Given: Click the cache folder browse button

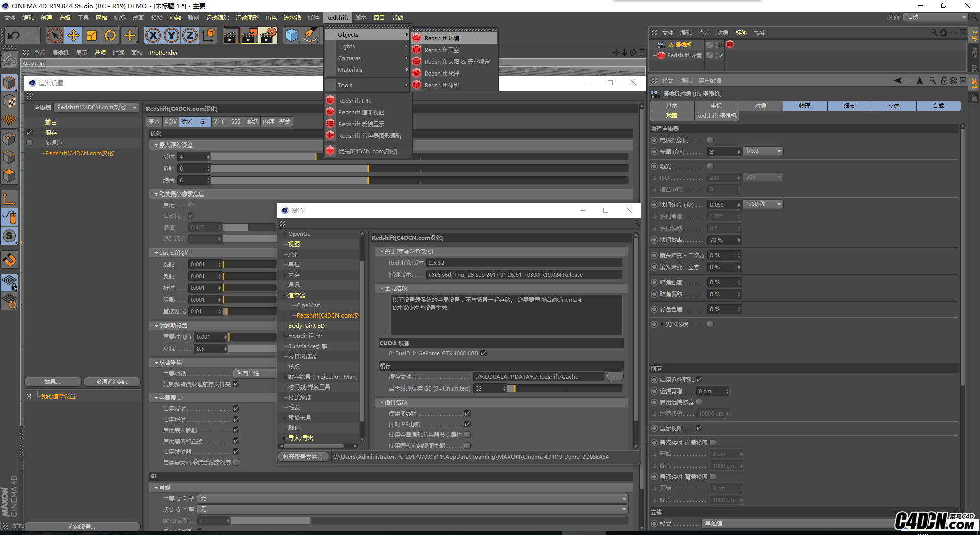Looking at the screenshot, I should pyautogui.click(x=615, y=376).
